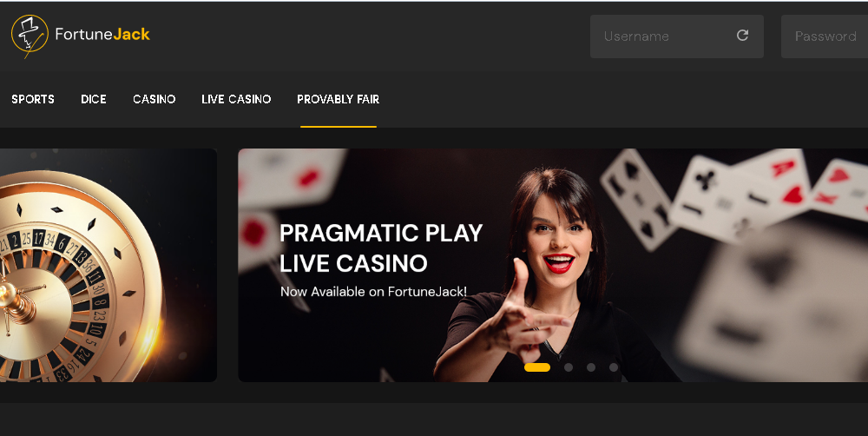
Task: Open the PROVABLY FAIR page
Action: coord(339,99)
